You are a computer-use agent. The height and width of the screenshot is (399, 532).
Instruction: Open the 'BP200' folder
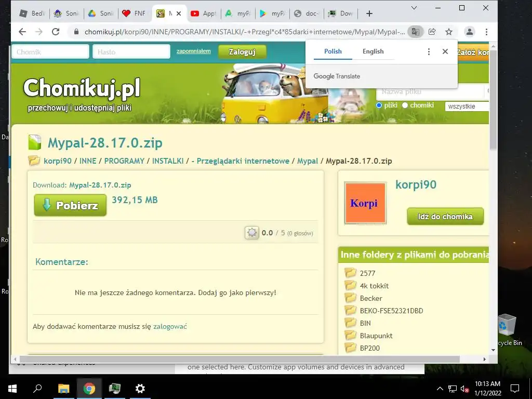click(x=369, y=348)
